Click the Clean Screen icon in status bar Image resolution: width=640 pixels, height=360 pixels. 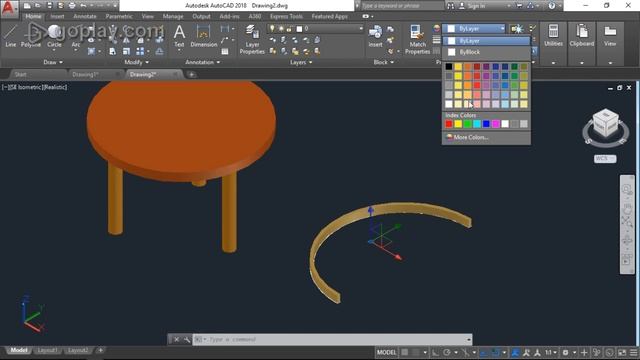622,352
